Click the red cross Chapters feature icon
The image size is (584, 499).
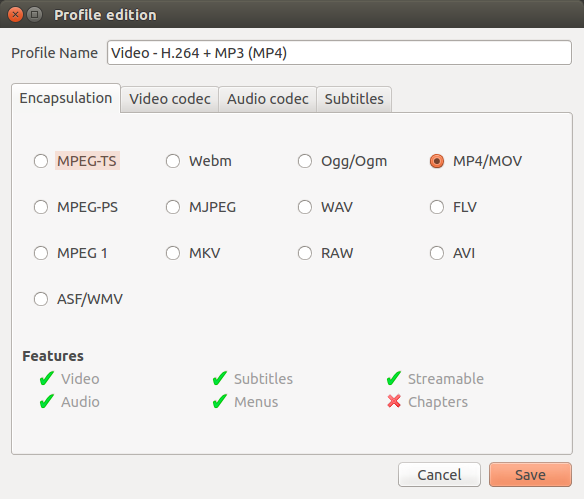coord(394,401)
